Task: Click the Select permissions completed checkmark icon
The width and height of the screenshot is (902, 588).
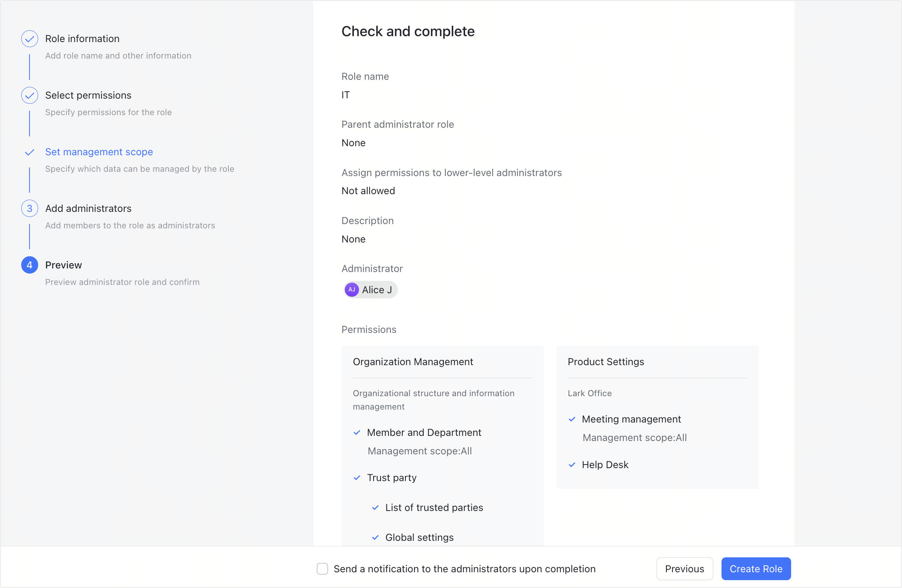Action: [x=29, y=95]
